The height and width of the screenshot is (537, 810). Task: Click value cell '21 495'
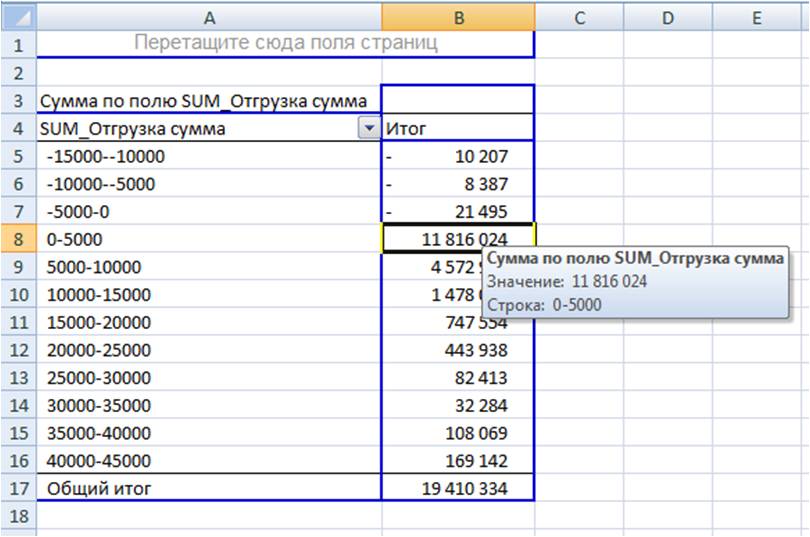[458, 211]
